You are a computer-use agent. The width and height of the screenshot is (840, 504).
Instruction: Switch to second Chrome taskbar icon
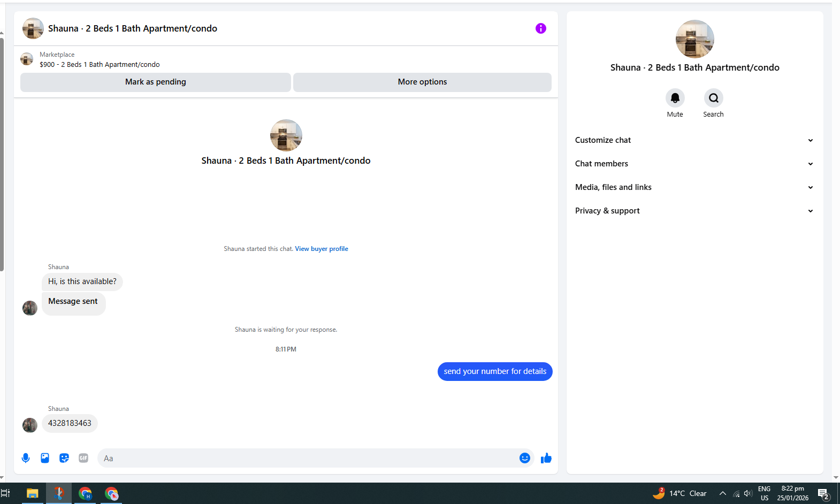tap(111, 493)
